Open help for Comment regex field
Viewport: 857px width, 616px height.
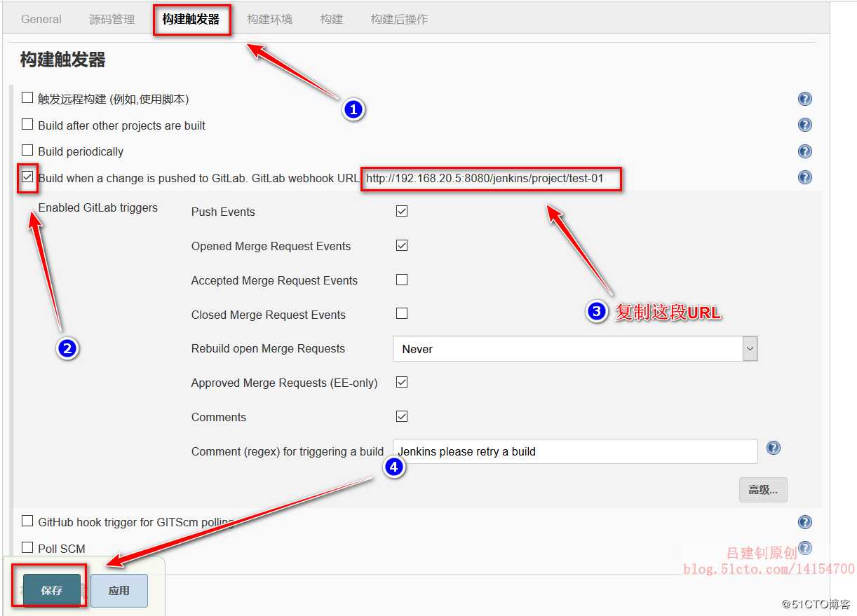pyautogui.click(x=774, y=448)
